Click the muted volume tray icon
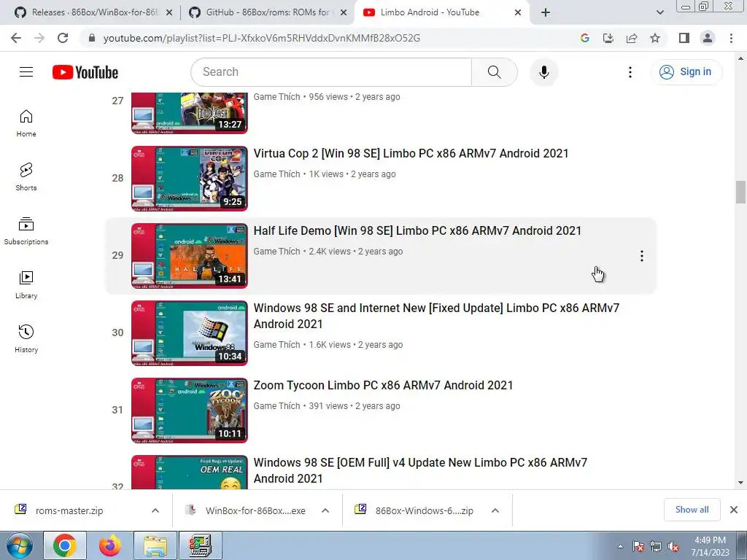Screen dimensions: 747x560 [673, 547]
